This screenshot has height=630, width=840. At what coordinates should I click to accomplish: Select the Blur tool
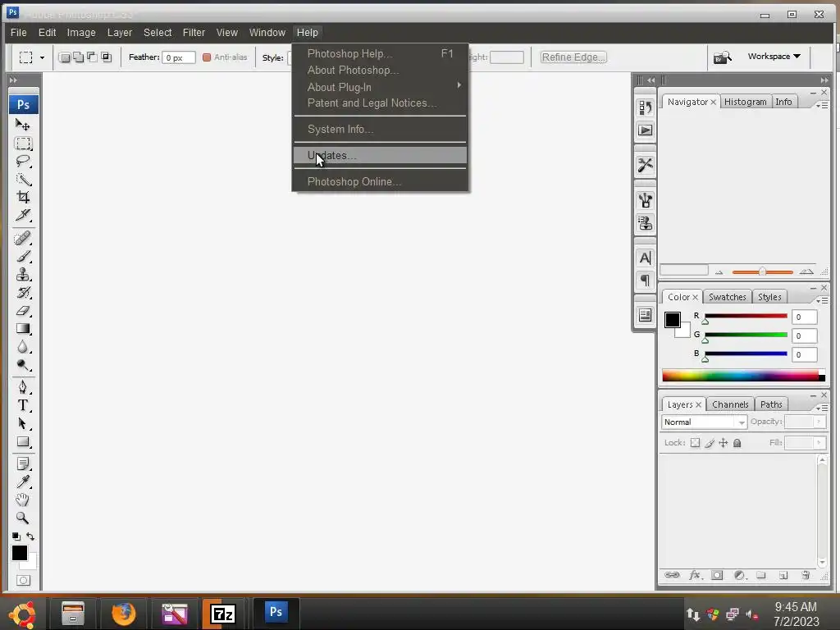pyautogui.click(x=23, y=347)
